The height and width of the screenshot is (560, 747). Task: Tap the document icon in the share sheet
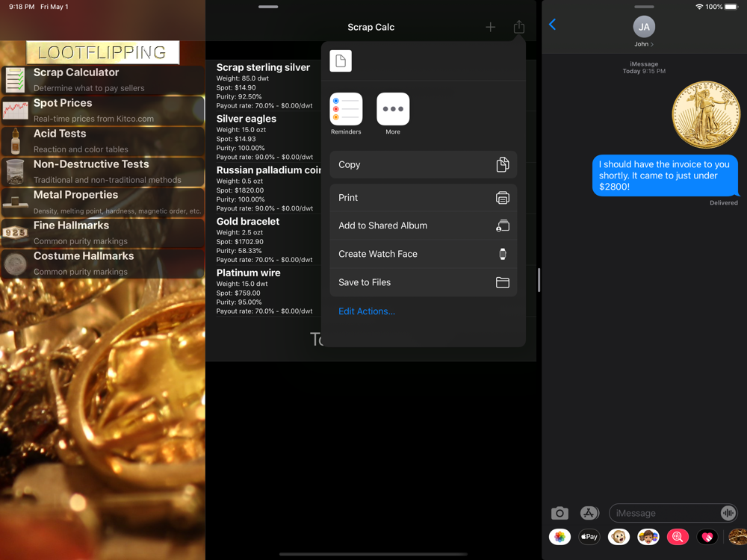coord(341,61)
